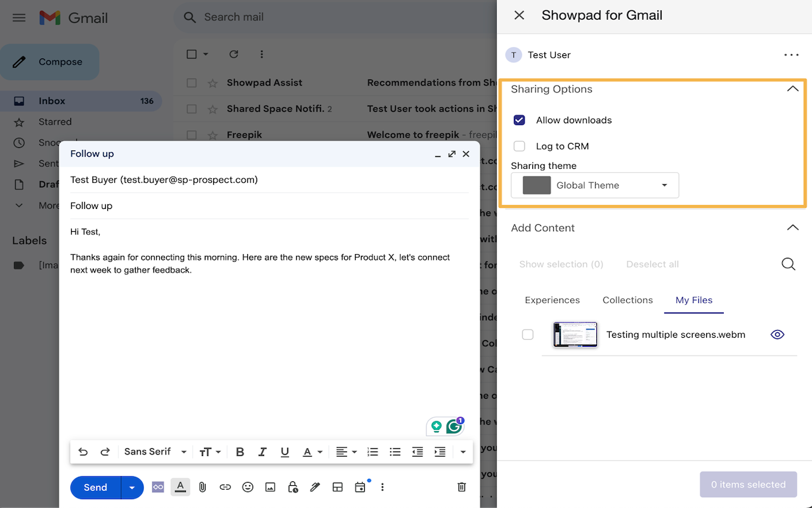Enable the Log to CRM checkbox
This screenshot has height=508, width=812.
[x=520, y=146]
